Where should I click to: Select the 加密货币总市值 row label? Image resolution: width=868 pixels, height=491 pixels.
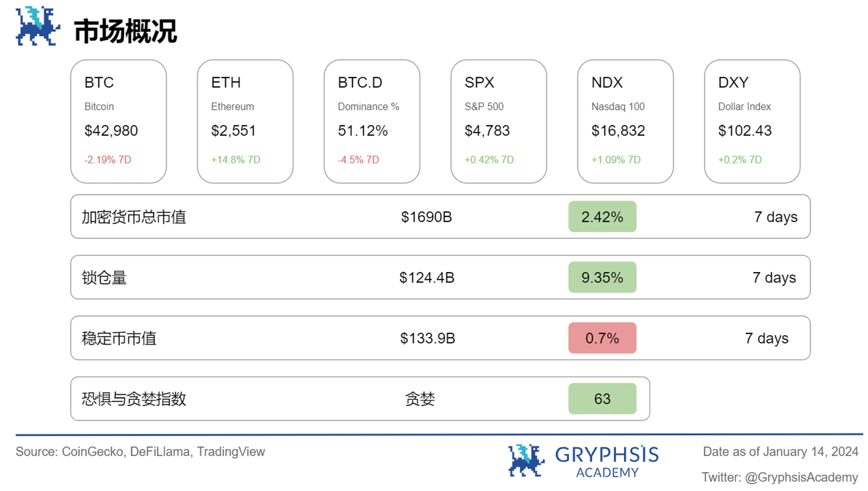click(134, 217)
